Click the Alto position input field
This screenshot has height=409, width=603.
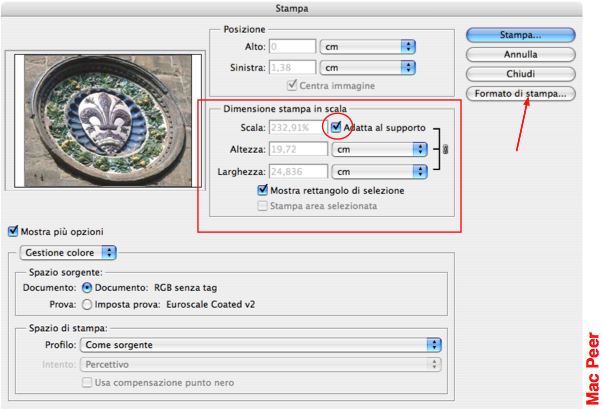coord(292,47)
